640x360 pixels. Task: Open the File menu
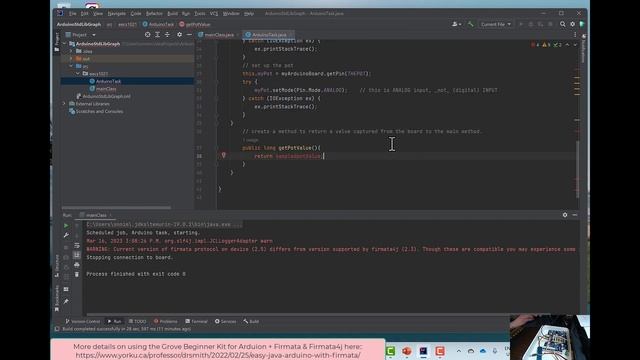click(73, 13)
